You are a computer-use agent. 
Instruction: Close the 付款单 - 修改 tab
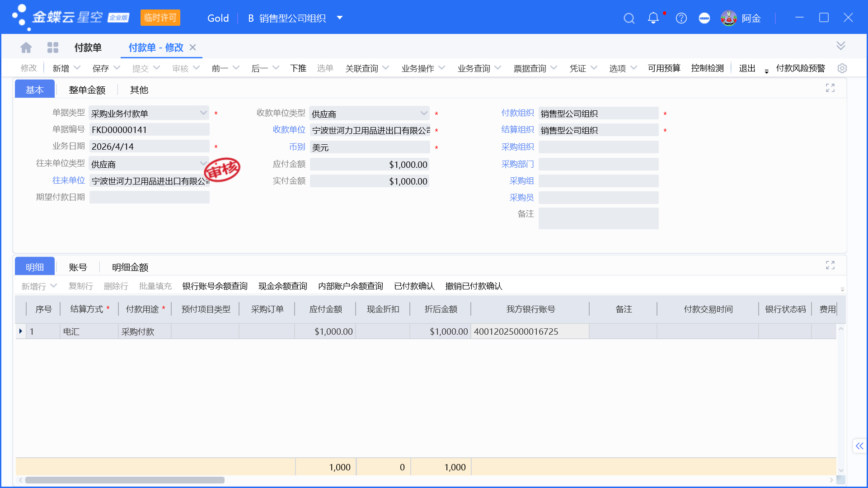(x=192, y=47)
